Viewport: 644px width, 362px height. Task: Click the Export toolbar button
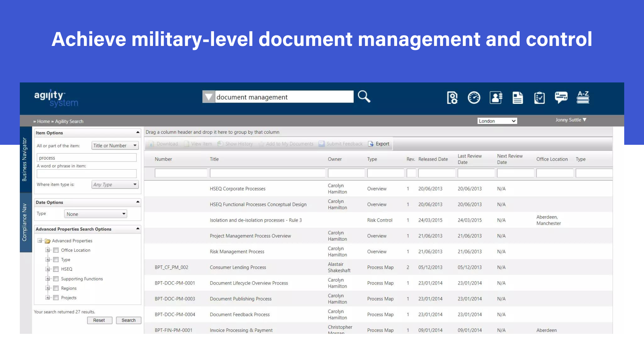pos(379,143)
